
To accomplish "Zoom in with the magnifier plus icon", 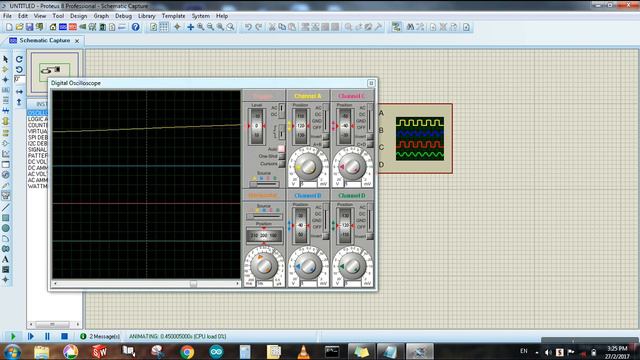I will [x=200, y=27].
